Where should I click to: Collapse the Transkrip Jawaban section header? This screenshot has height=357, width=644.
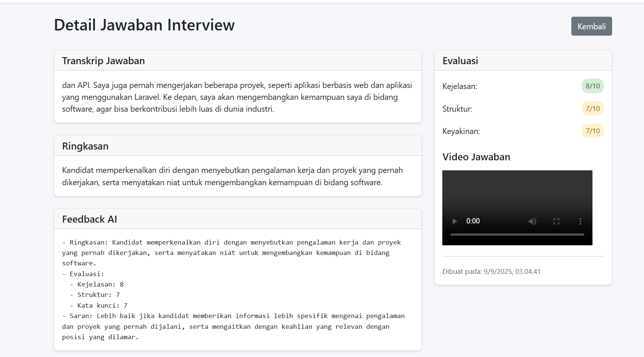103,60
